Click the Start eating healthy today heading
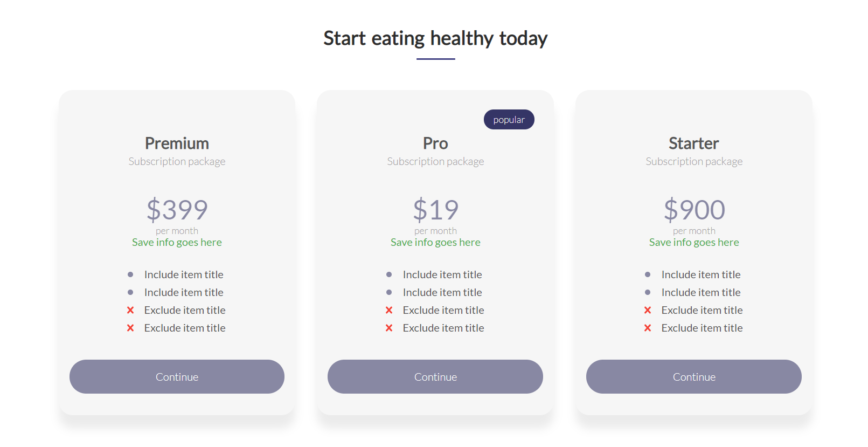 click(435, 38)
